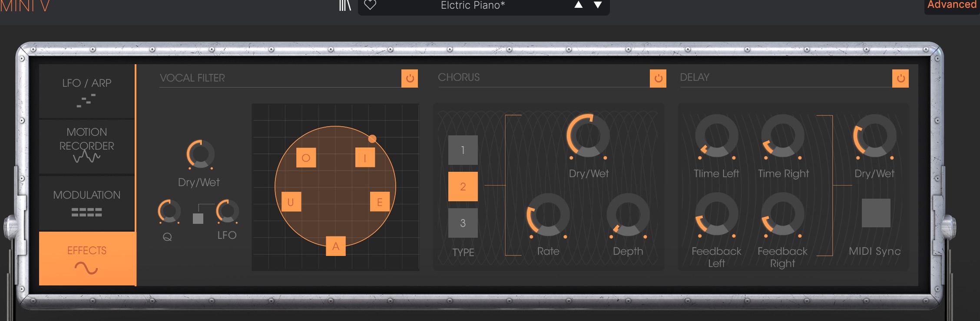Select the vowel I pad in the vocal filter
Screen dimensions: 980x321
[x=365, y=158]
